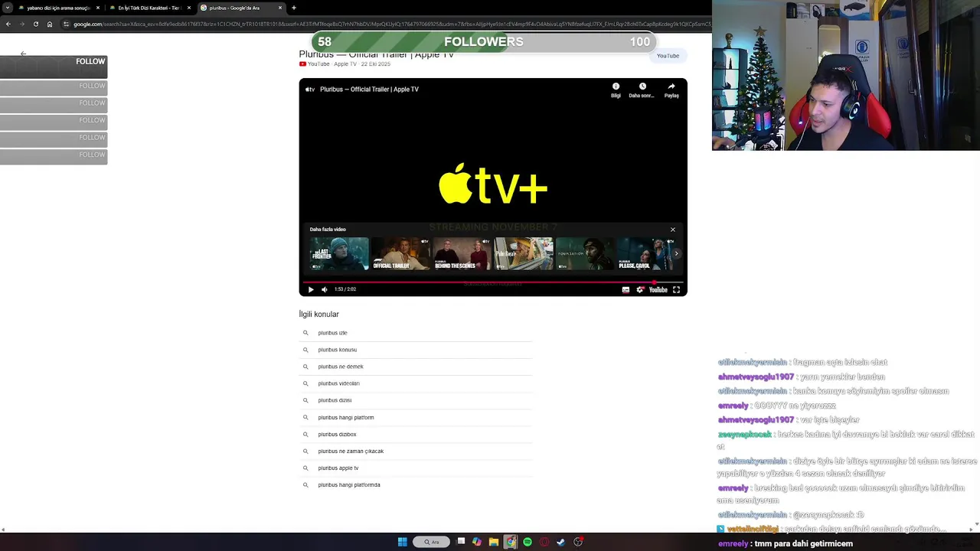Search related topic 'pluribus ne zaman çıkacak'
980x551 pixels.
[416, 451]
